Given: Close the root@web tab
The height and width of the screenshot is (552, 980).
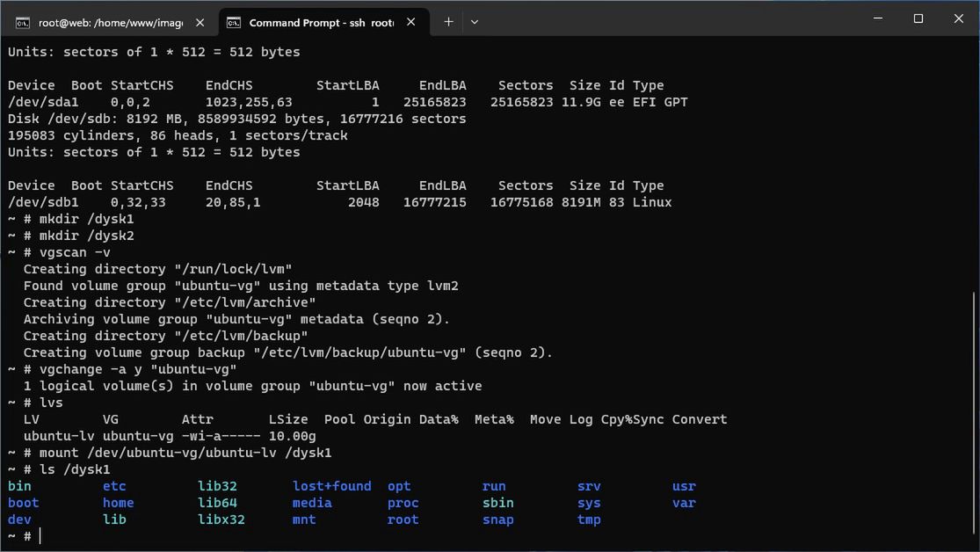Looking at the screenshot, I should tap(200, 23).
